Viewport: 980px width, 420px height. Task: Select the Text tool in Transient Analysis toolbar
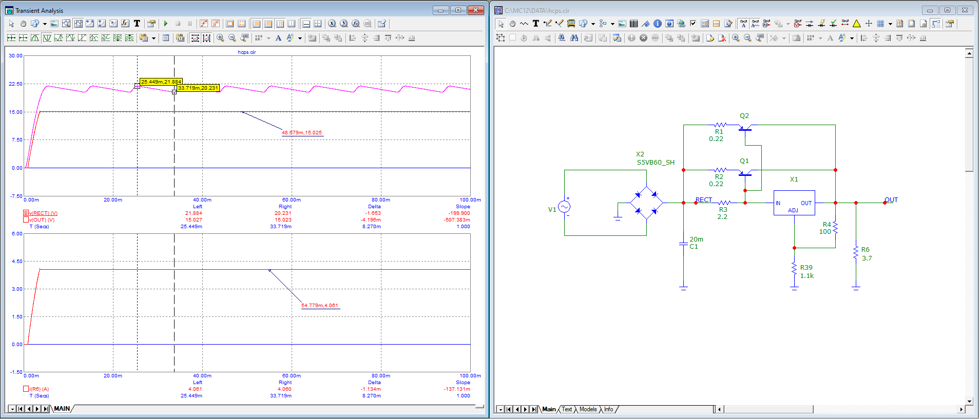point(137,24)
